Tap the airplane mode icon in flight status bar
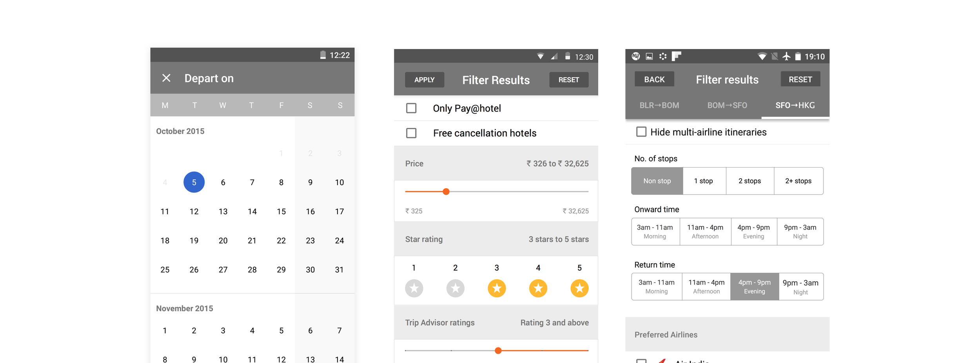The height and width of the screenshot is (363, 980). point(786,57)
